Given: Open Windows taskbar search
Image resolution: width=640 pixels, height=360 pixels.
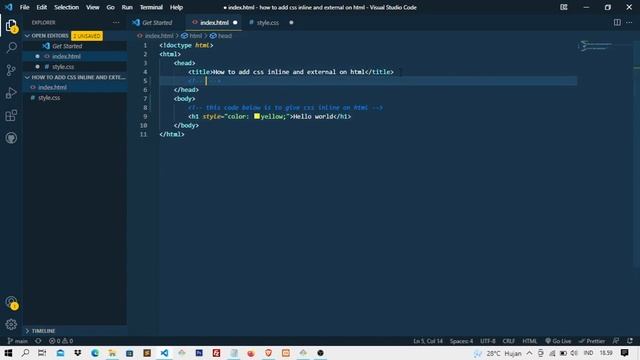Looking at the screenshot, I should pyautogui.click(x=25, y=353).
